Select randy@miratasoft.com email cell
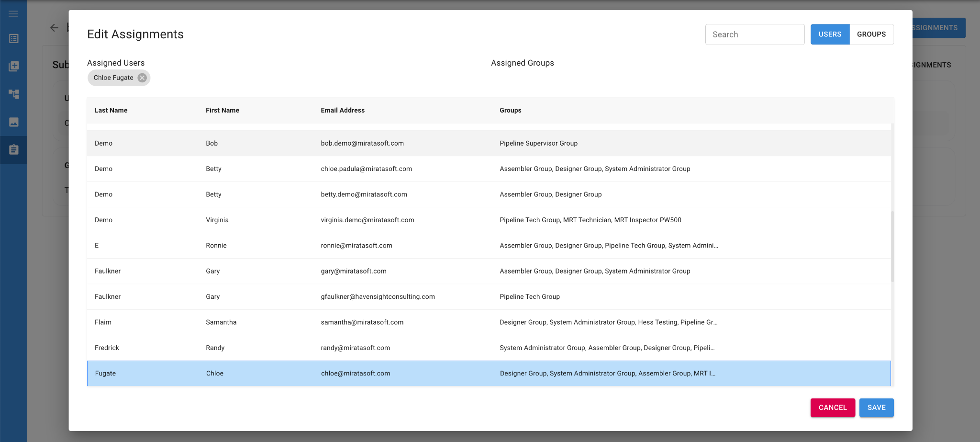The image size is (980, 442). [356, 348]
